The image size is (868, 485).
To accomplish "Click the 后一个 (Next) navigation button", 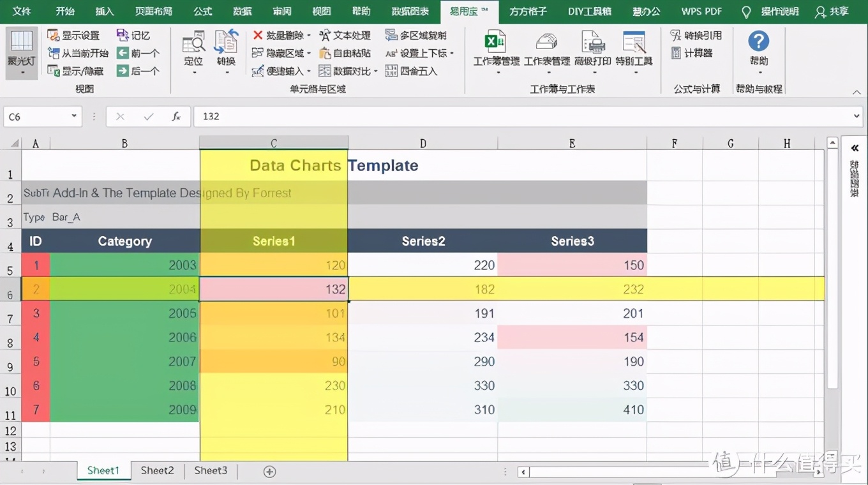I will 139,71.
